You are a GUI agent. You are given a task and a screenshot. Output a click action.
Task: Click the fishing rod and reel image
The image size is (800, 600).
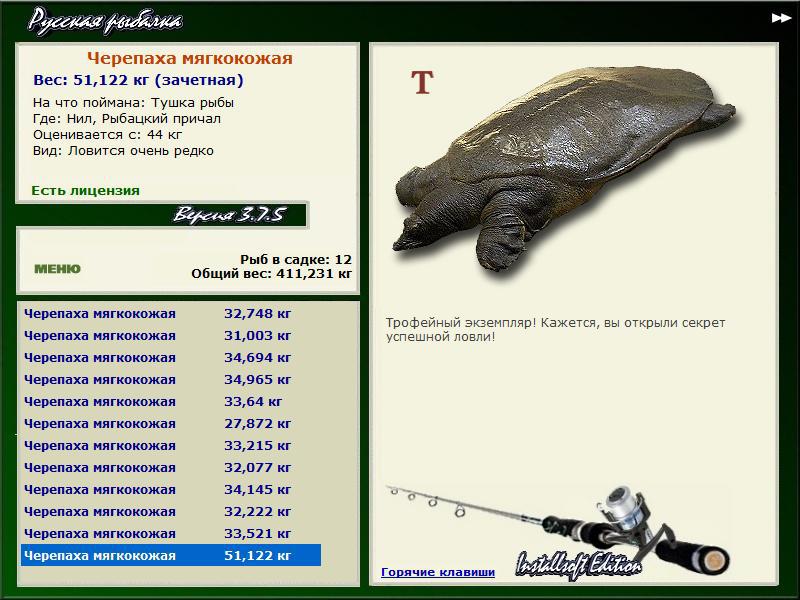(559, 531)
